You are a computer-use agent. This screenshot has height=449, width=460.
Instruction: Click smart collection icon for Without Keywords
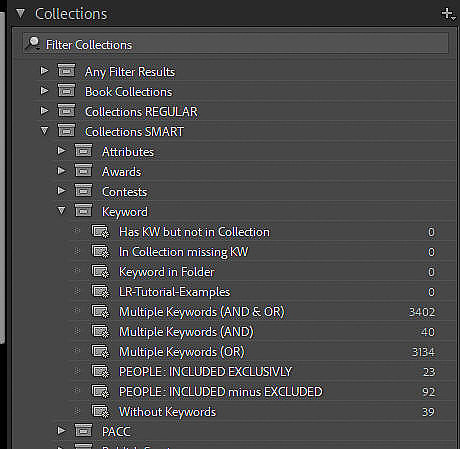tap(101, 412)
